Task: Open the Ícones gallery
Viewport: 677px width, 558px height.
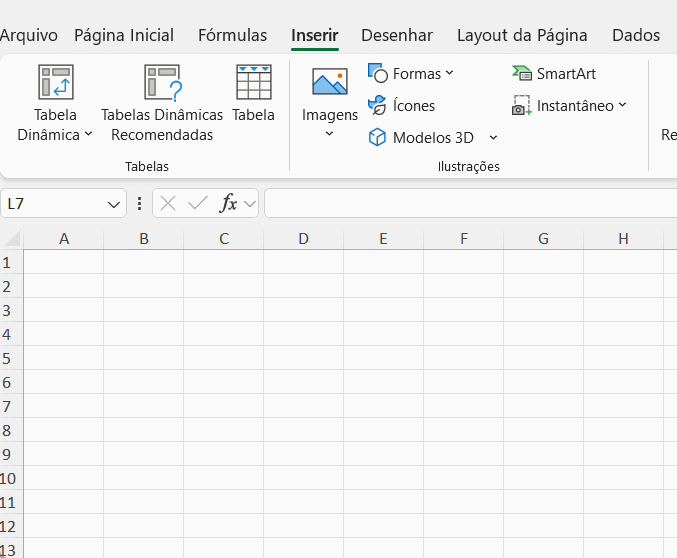Action: tap(401, 105)
